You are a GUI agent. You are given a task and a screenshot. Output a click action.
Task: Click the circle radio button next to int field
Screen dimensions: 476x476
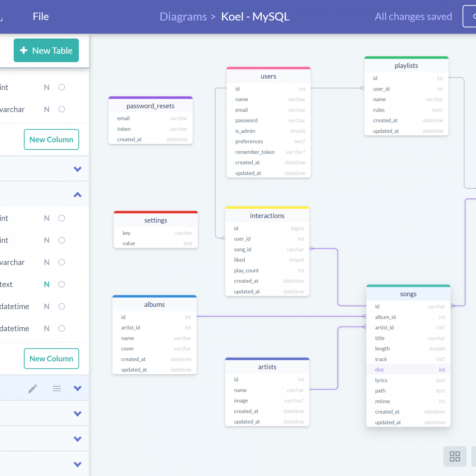[62, 87]
